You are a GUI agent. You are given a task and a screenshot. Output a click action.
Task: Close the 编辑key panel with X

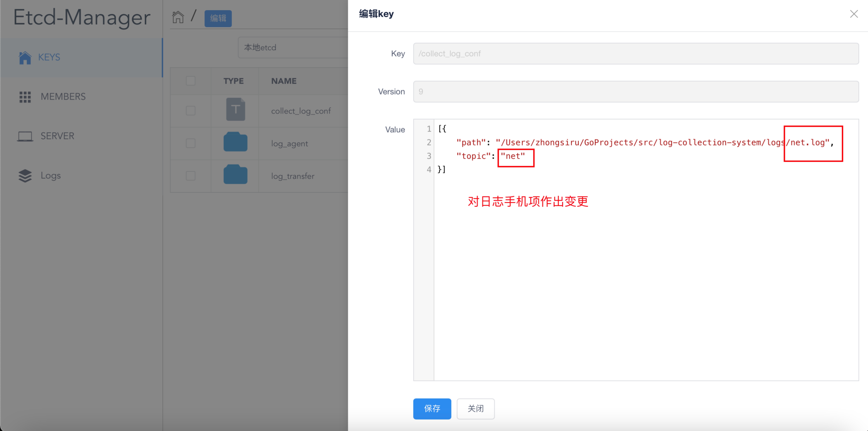point(854,14)
